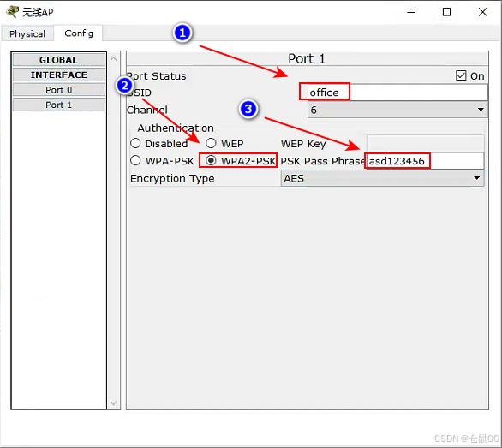Toggle the Port Status On checkbox
Screen dimensions: 502x448
pyautogui.click(x=461, y=76)
